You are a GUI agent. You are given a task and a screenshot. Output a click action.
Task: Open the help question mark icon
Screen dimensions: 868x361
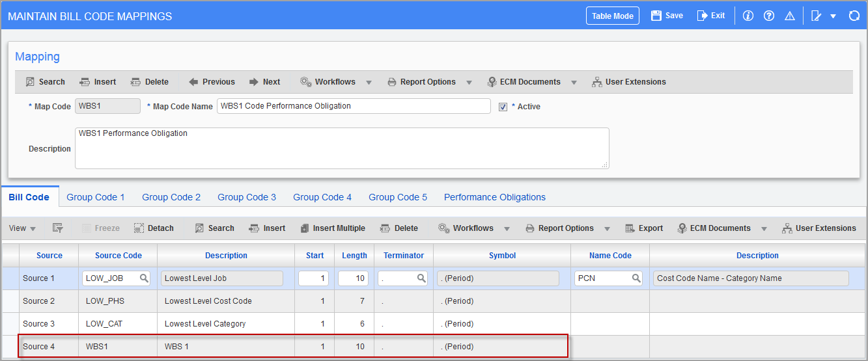click(768, 16)
